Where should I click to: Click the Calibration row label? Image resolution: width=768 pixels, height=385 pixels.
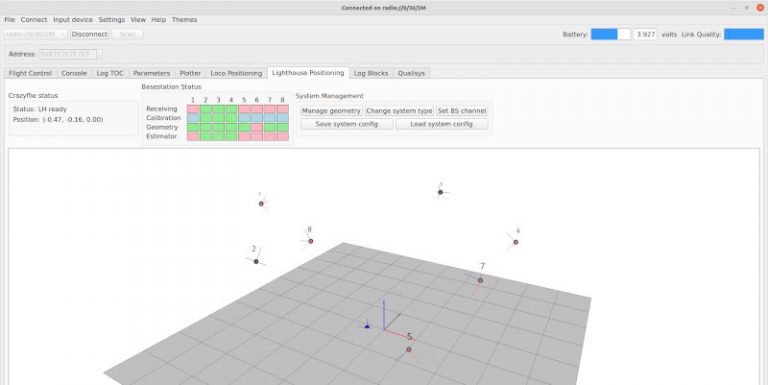[x=163, y=118]
